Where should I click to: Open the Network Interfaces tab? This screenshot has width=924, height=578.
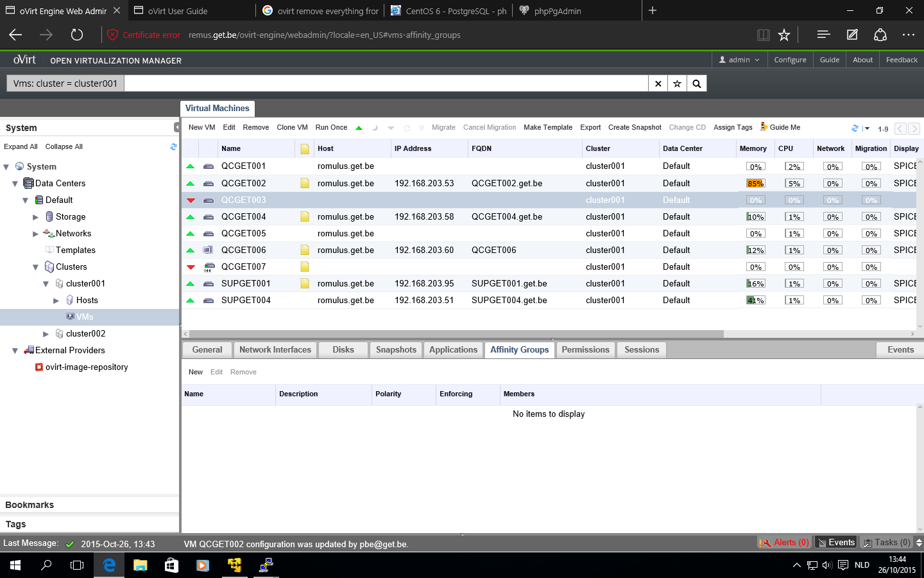275,350
